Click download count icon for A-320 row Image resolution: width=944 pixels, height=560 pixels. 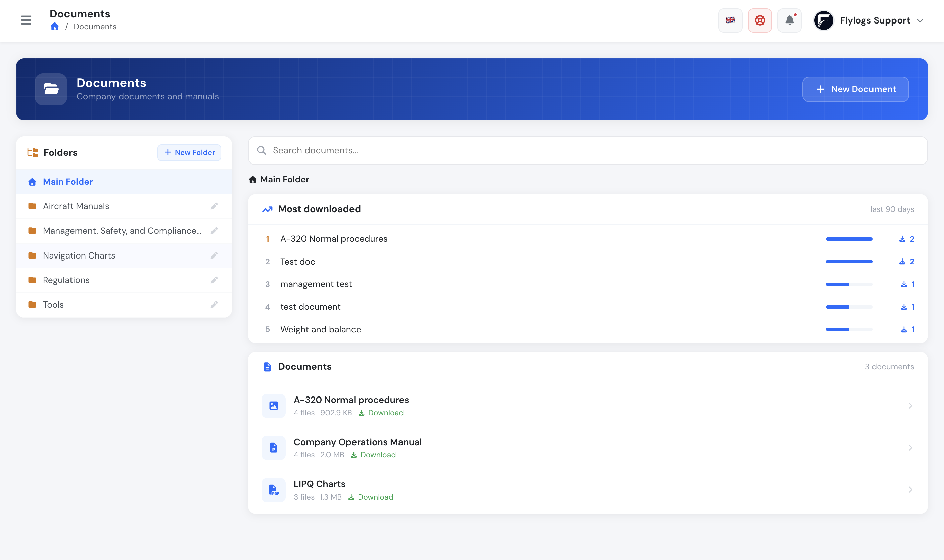coord(902,239)
